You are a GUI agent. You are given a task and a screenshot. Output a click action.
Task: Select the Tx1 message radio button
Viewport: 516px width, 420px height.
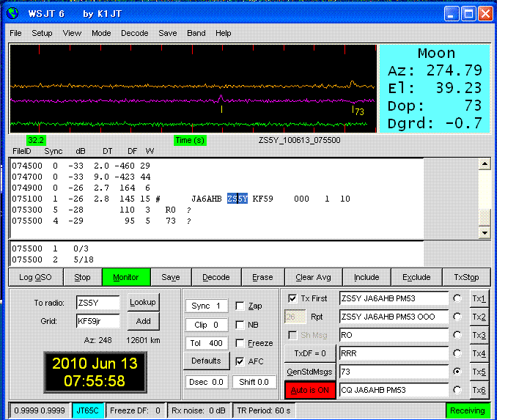tap(458, 298)
